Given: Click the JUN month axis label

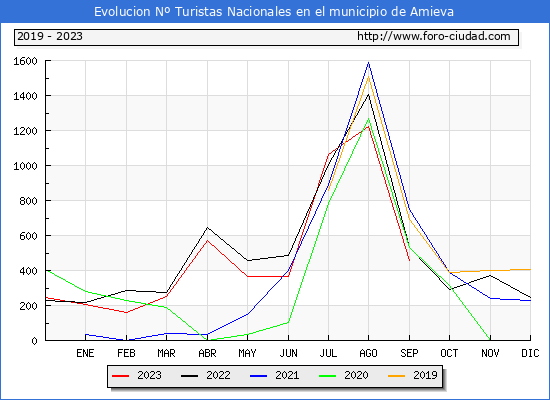Looking at the screenshot, I should 288,353.
